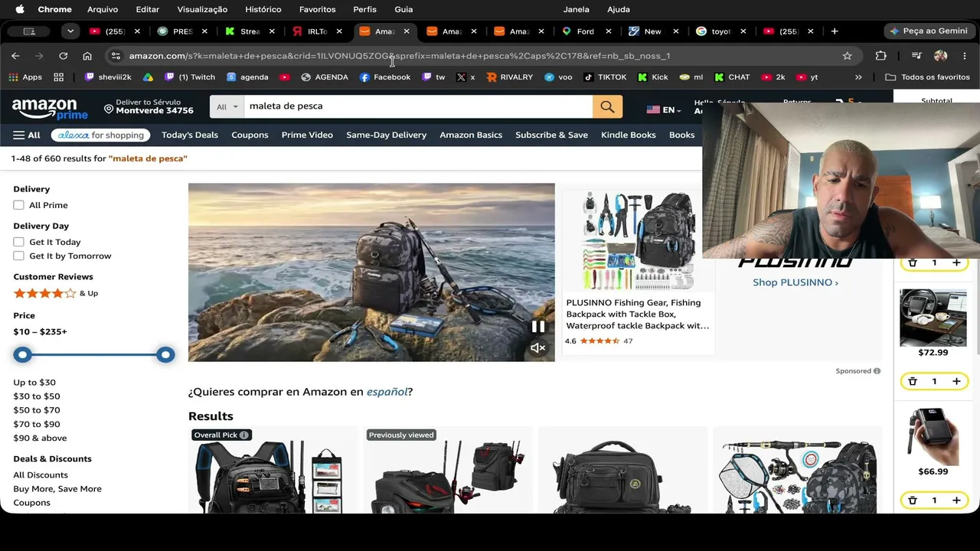The image size is (980, 551).
Task: Click the grid icon beside Apps bookmark
Action: (x=58, y=77)
